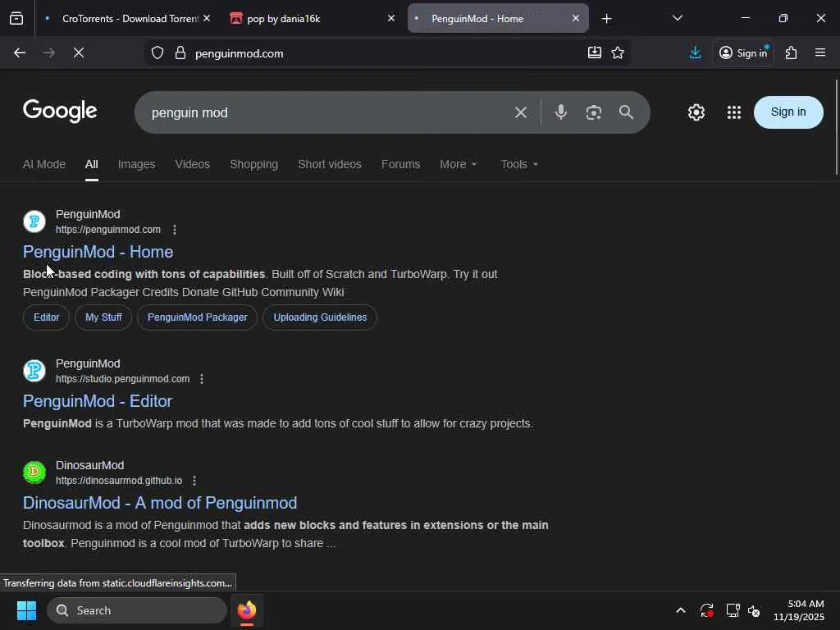Open the Forums search tab
Image resolution: width=840 pixels, height=630 pixels.
tap(400, 164)
